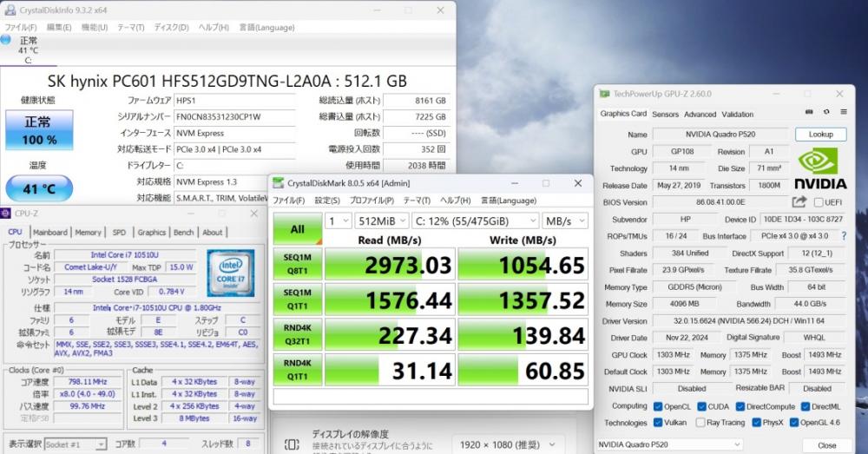Switch to the Mainboard tab in CPU-Z

[x=49, y=233]
